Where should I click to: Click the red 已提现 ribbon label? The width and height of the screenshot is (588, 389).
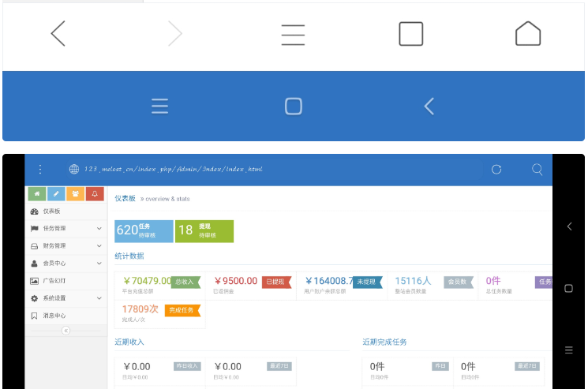tap(277, 282)
